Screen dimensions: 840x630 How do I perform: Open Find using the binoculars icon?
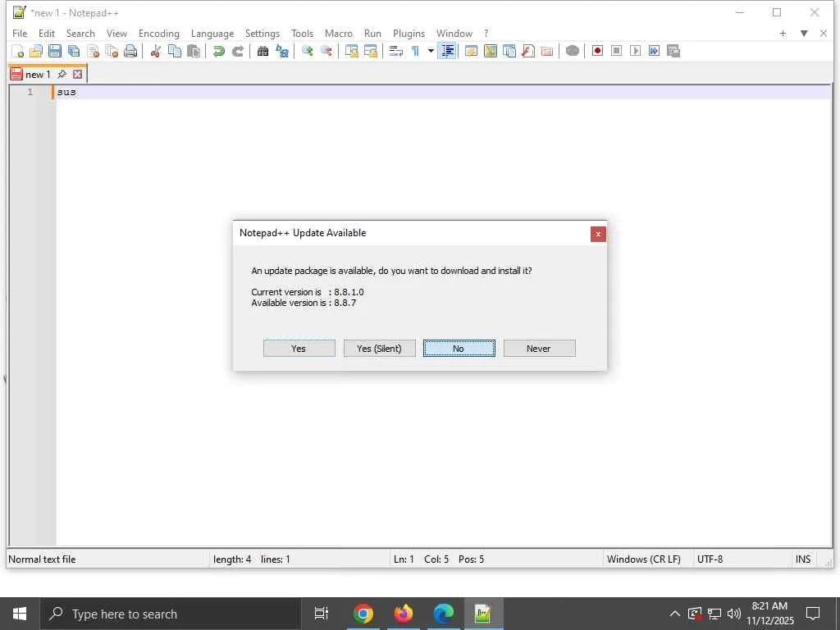(262, 52)
